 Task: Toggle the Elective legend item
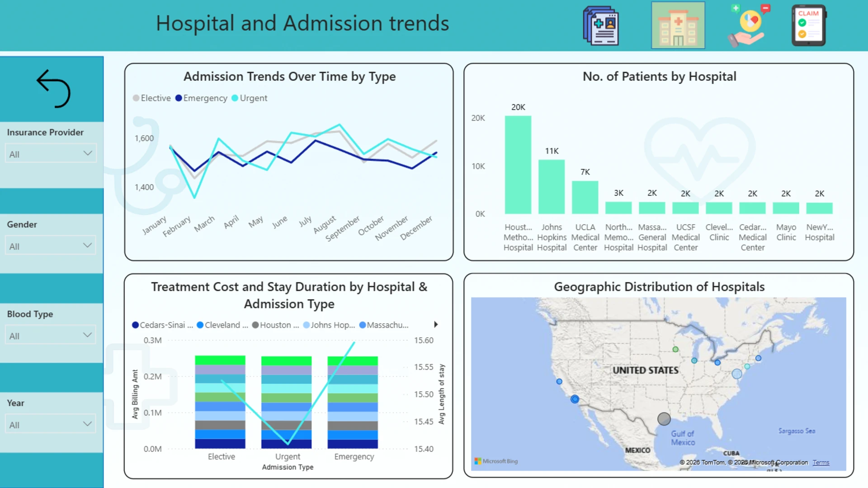(x=152, y=98)
